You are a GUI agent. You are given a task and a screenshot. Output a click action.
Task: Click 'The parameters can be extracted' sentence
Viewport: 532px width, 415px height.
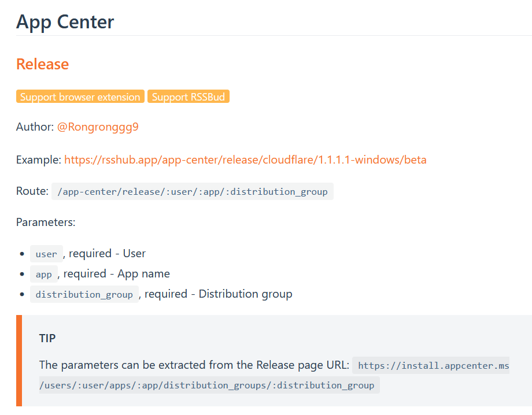(194, 365)
